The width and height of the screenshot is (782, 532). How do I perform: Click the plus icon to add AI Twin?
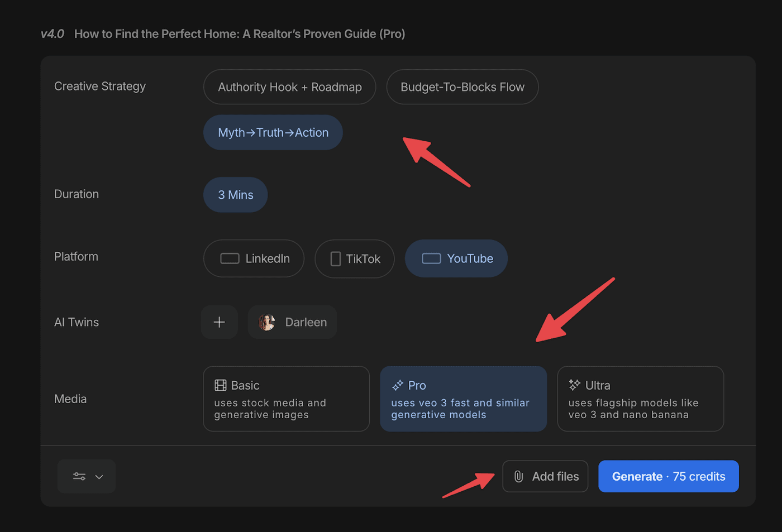click(x=219, y=322)
